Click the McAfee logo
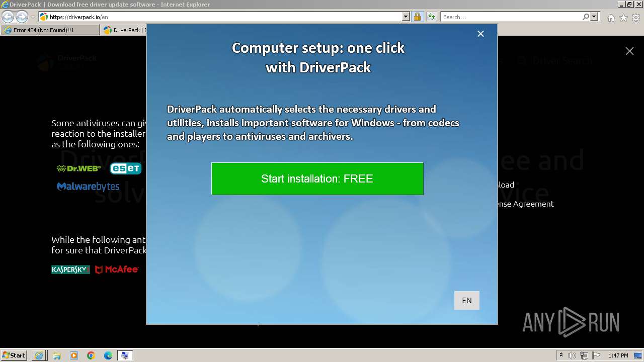This screenshot has width=644, height=362. point(117,269)
